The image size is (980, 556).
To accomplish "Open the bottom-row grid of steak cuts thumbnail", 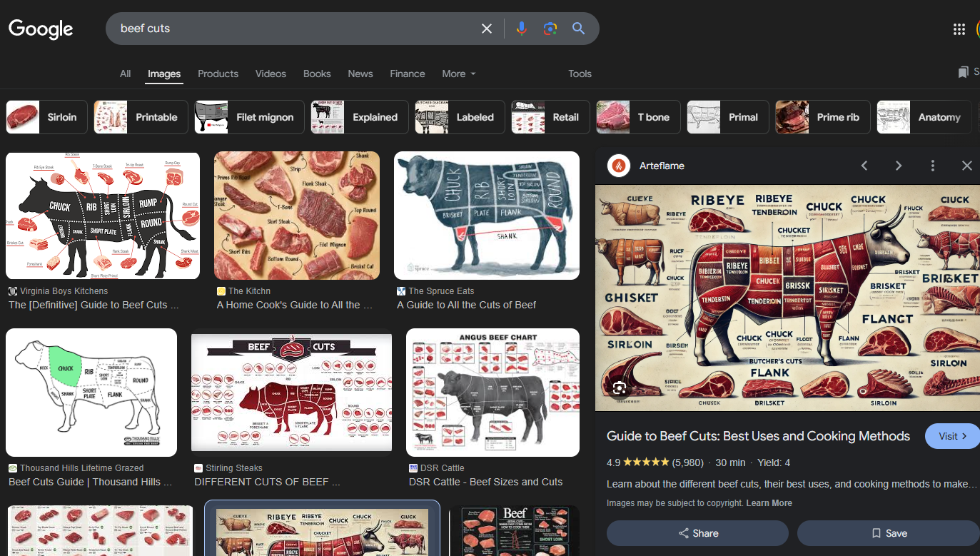I will pyautogui.click(x=100, y=530).
